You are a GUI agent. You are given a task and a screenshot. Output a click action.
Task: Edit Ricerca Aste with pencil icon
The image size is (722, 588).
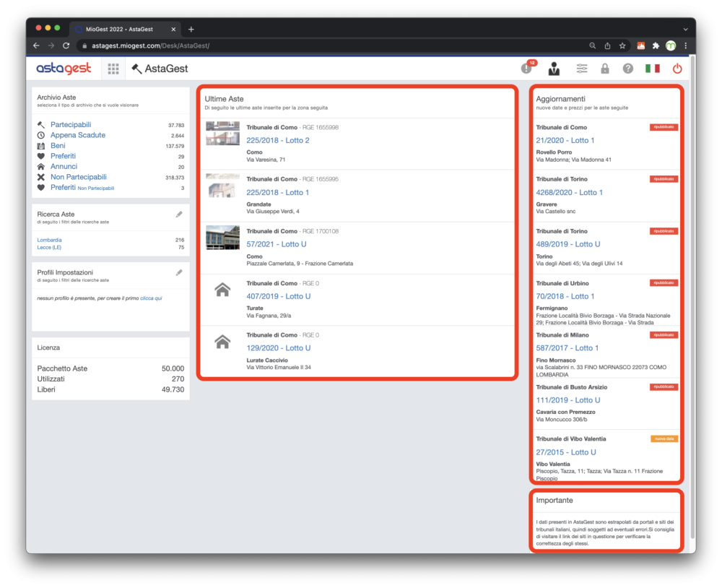[179, 215]
